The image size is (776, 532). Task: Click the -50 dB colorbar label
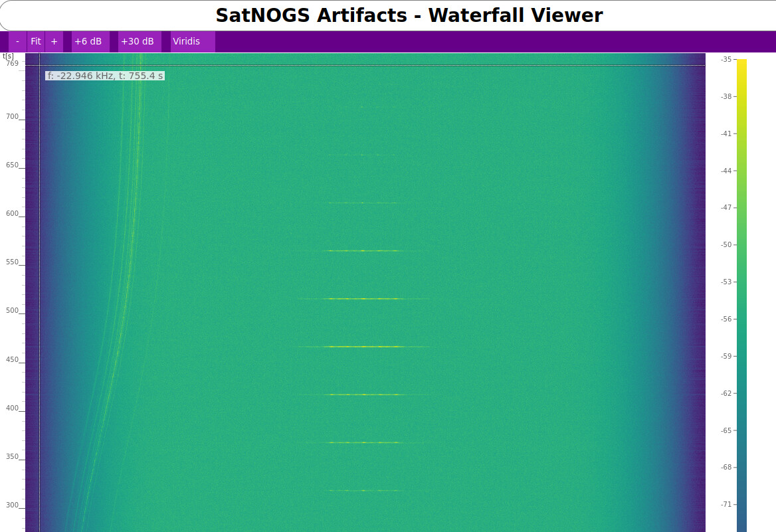pos(726,244)
